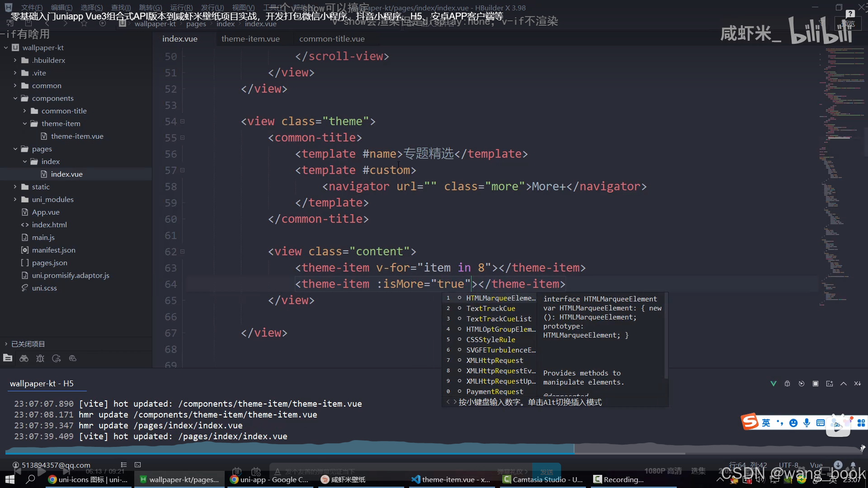868x488 pixels.
Task: Expand the .vite folder
Action: pyautogui.click(x=15, y=73)
